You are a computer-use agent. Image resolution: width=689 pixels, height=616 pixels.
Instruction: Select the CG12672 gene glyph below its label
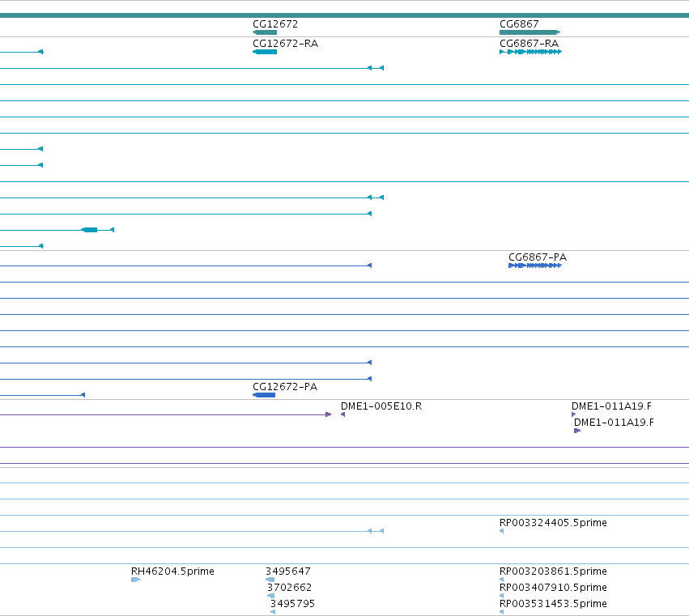click(x=265, y=32)
